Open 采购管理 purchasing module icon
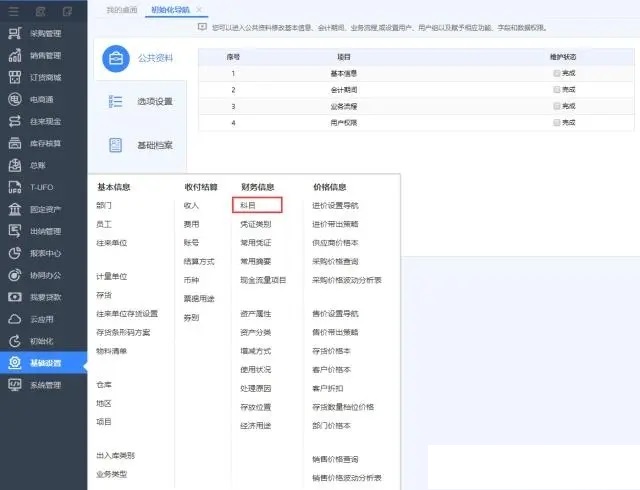This screenshot has height=490, width=640. pos(15,33)
